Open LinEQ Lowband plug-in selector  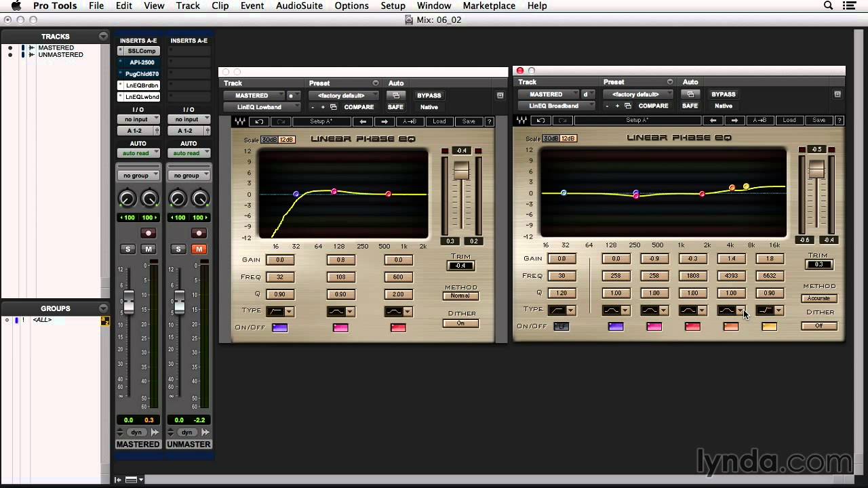pyautogui.click(x=262, y=107)
